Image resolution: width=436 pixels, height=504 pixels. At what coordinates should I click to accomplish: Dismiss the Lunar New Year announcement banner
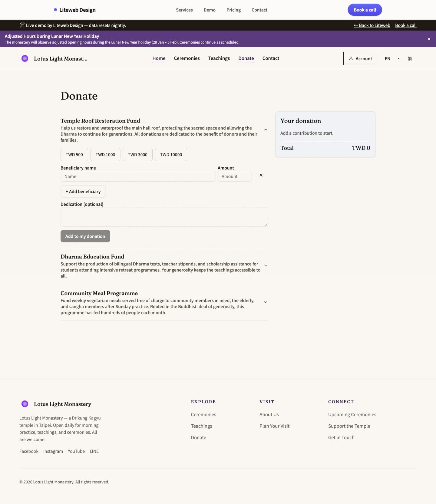(429, 39)
